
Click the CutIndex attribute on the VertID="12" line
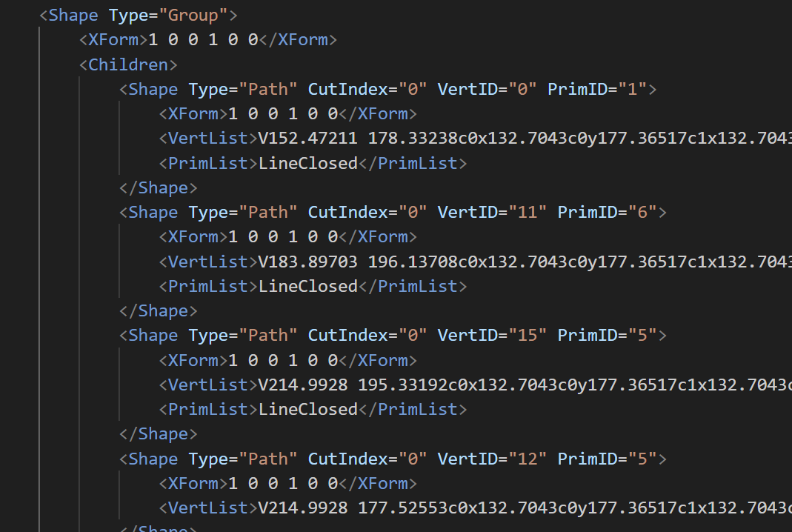[x=348, y=458]
